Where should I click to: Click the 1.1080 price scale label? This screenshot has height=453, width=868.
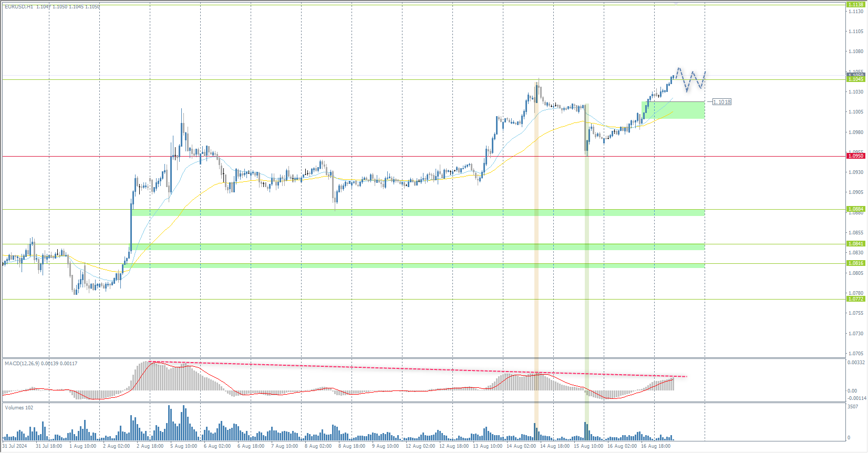coord(856,52)
